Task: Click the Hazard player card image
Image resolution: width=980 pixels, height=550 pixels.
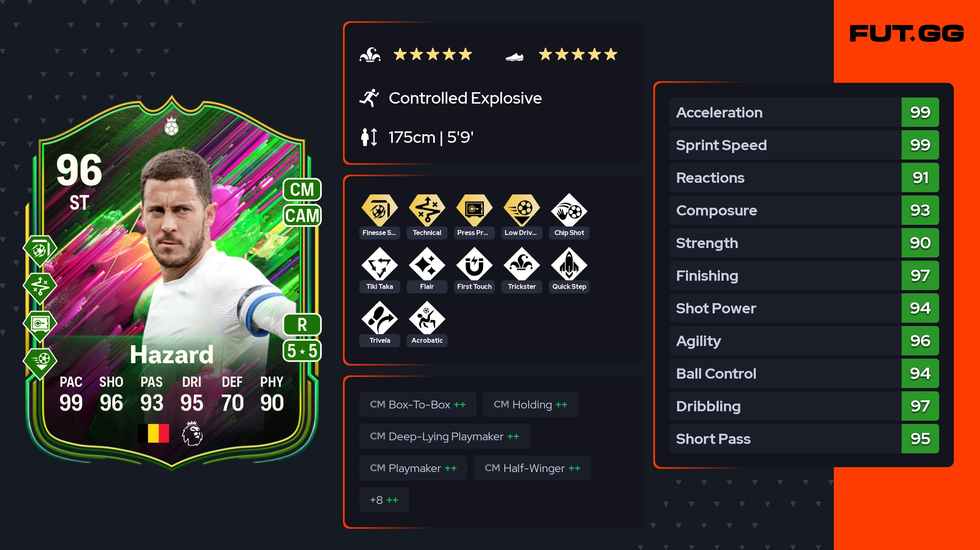Action: point(171,282)
